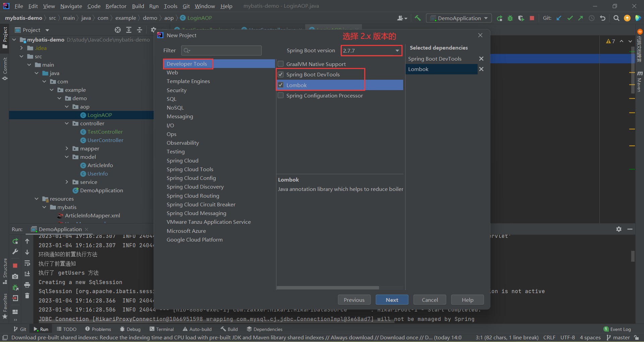Image resolution: width=644 pixels, height=342 pixels.
Task: Click the rerun icon in Run tool window
Action: point(15,241)
